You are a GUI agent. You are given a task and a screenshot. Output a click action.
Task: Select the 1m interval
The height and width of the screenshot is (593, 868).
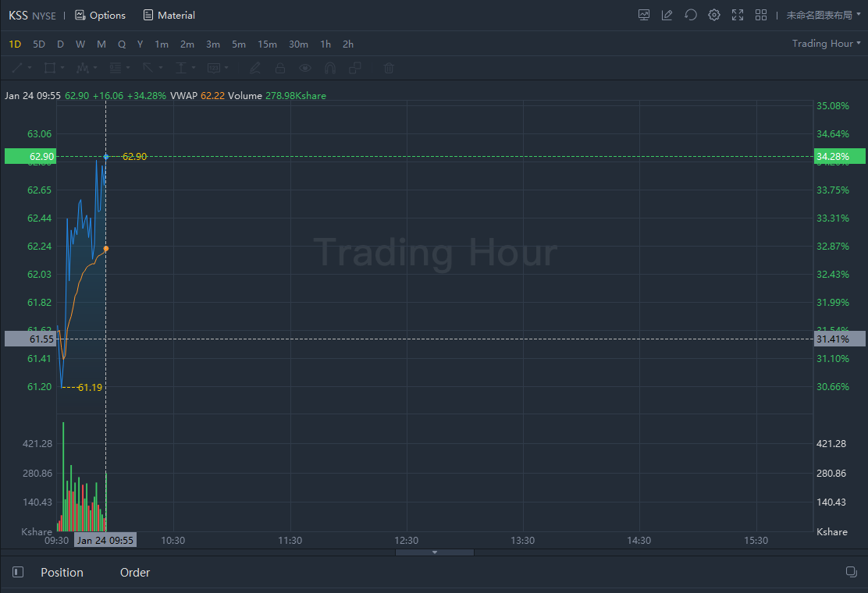pyautogui.click(x=162, y=44)
